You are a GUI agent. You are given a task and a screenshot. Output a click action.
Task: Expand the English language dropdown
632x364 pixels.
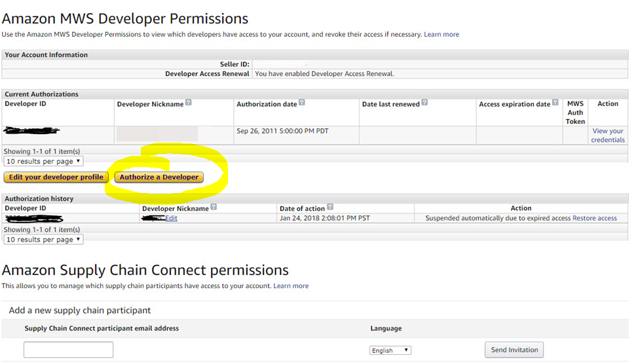390,350
